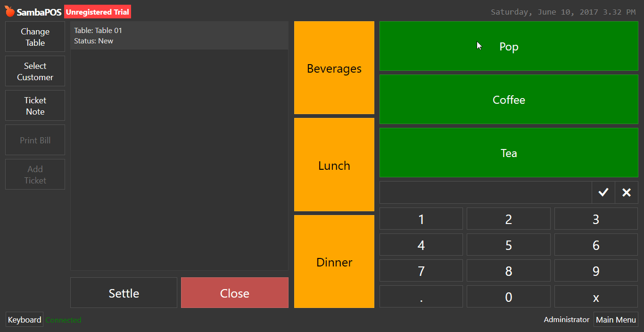Confirm numpad entry with checkmark icon

[x=603, y=192]
